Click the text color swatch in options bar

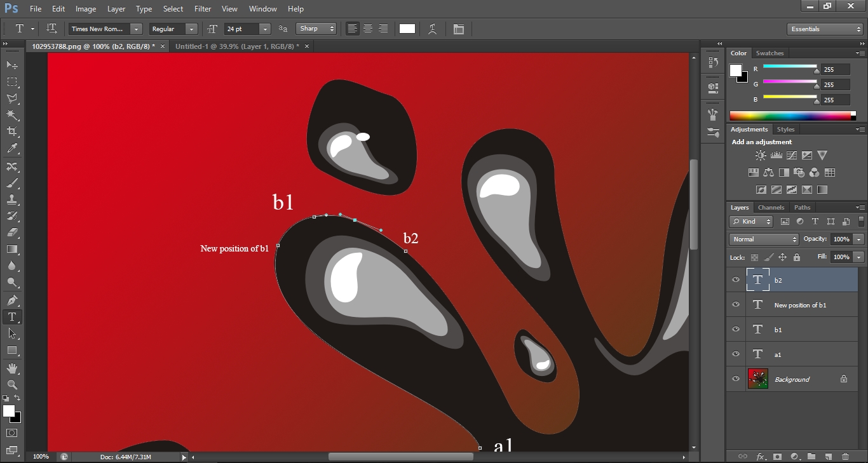coord(407,29)
